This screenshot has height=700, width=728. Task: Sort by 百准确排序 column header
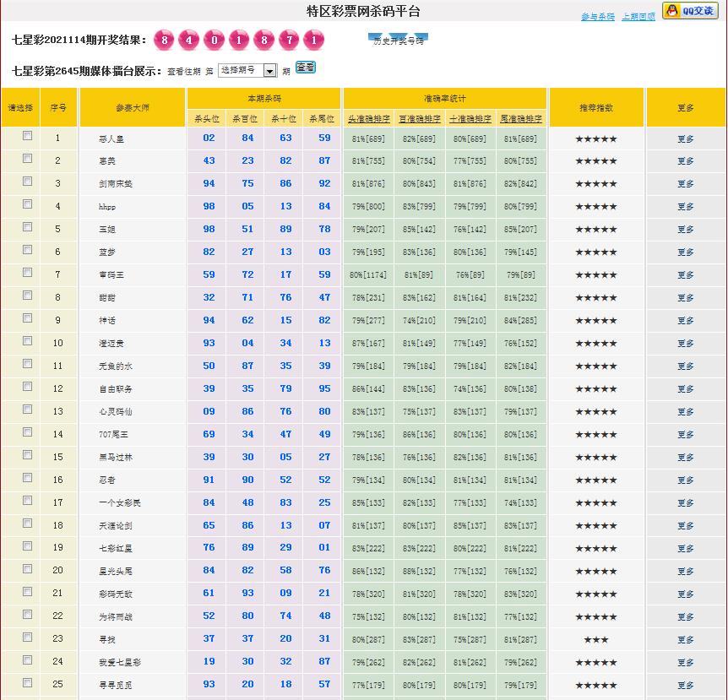pyautogui.click(x=420, y=119)
